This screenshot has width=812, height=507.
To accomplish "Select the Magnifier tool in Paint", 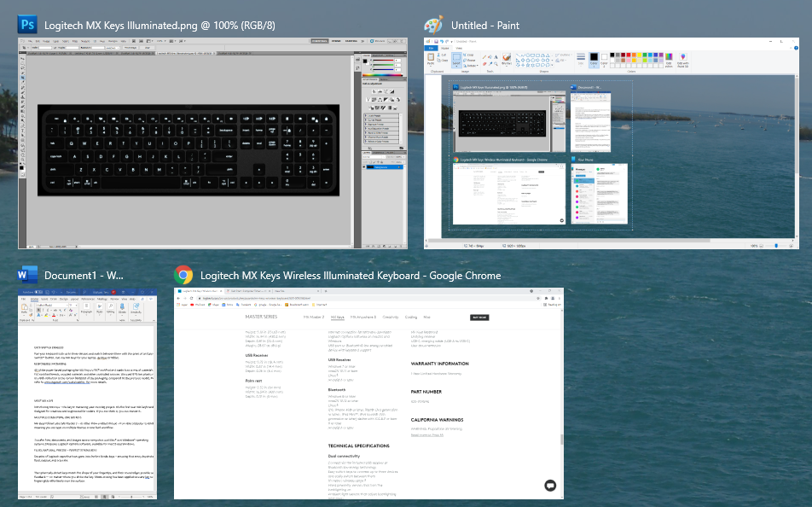I will coord(496,64).
